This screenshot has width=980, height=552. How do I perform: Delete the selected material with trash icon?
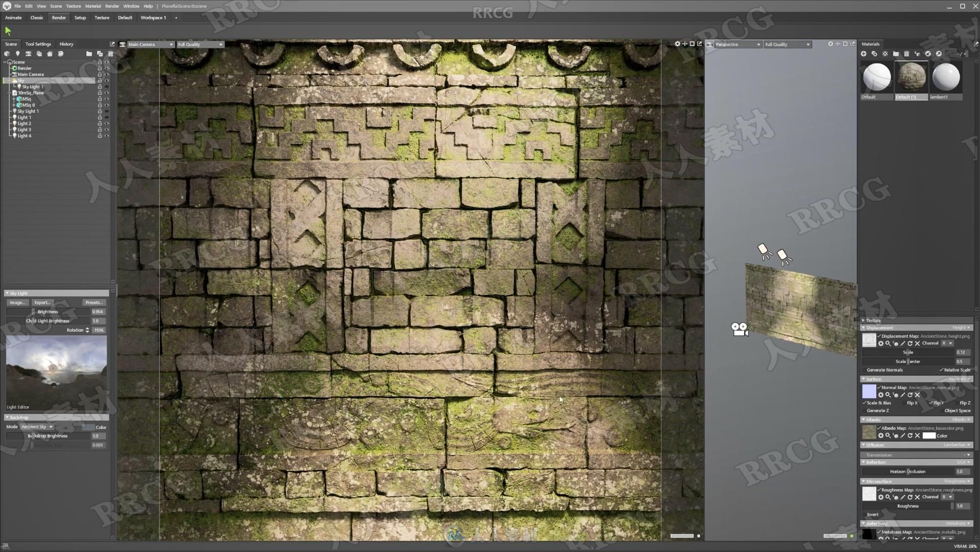click(x=906, y=54)
